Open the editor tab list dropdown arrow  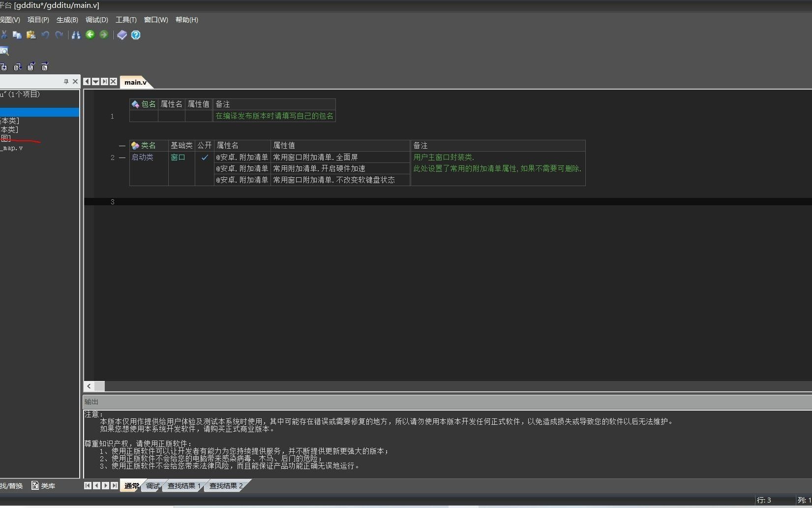click(96, 82)
